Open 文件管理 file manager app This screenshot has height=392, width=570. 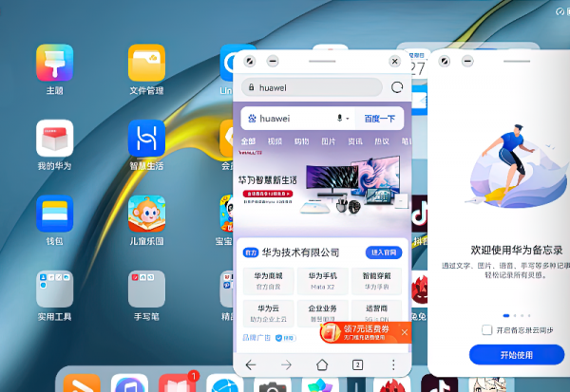click(x=146, y=63)
